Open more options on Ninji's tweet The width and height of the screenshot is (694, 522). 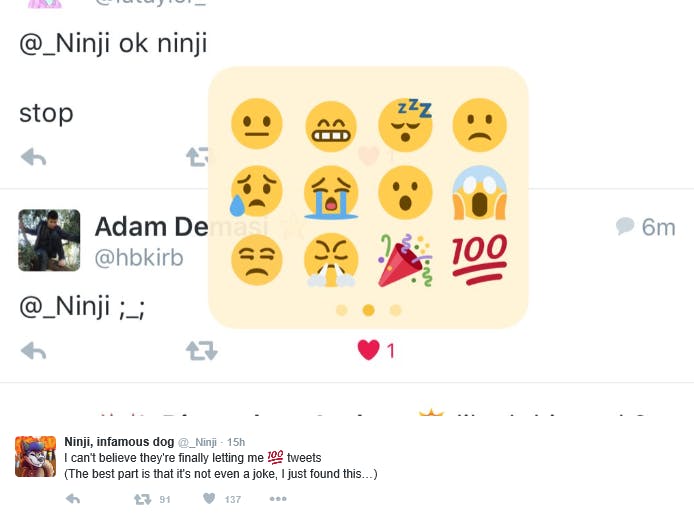click(278, 499)
